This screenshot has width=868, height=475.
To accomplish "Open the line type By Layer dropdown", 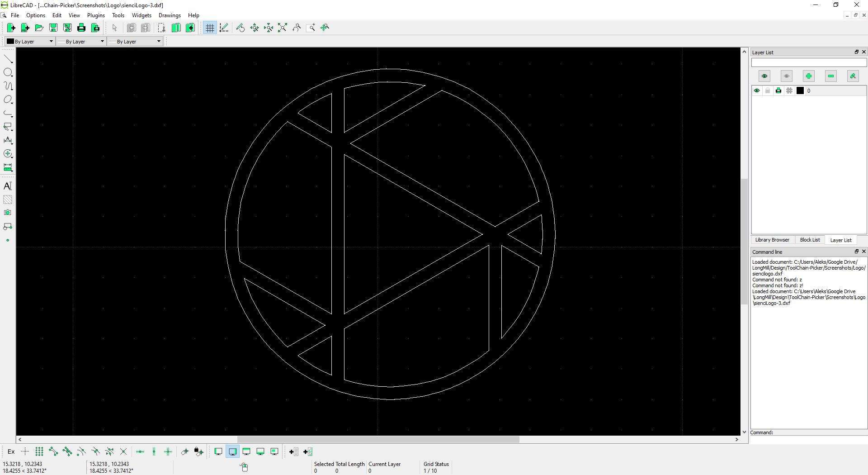I will click(135, 42).
